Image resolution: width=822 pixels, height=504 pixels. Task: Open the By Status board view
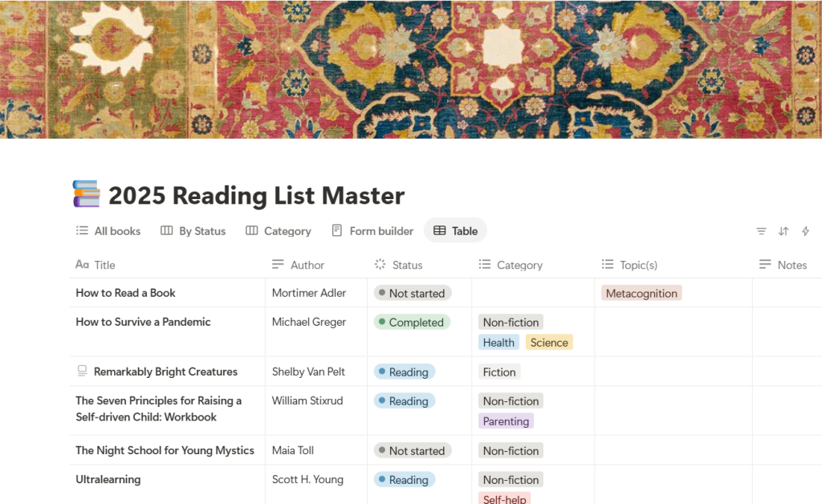(193, 231)
